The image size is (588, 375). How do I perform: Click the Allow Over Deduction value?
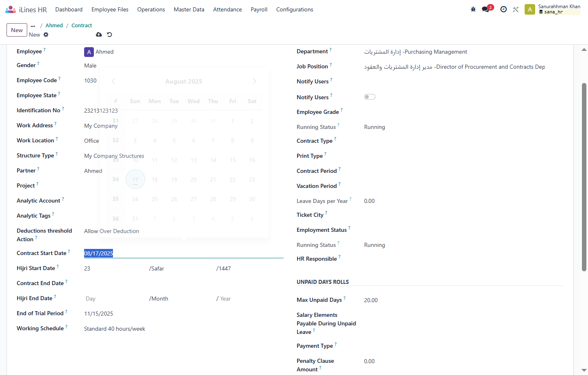coord(112,231)
